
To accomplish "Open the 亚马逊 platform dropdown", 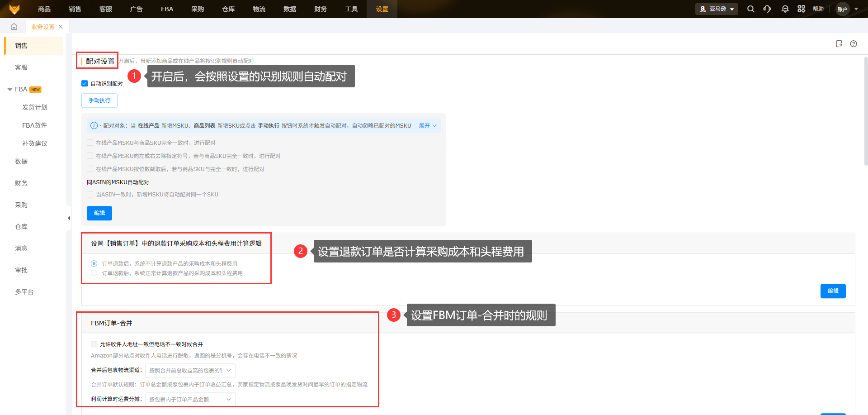I will [717, 9].
